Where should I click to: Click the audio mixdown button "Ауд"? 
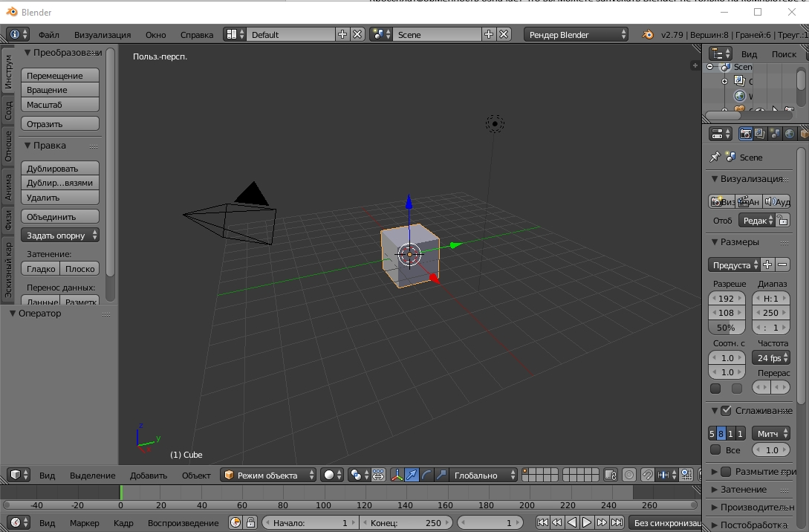[x=777, y=202]
